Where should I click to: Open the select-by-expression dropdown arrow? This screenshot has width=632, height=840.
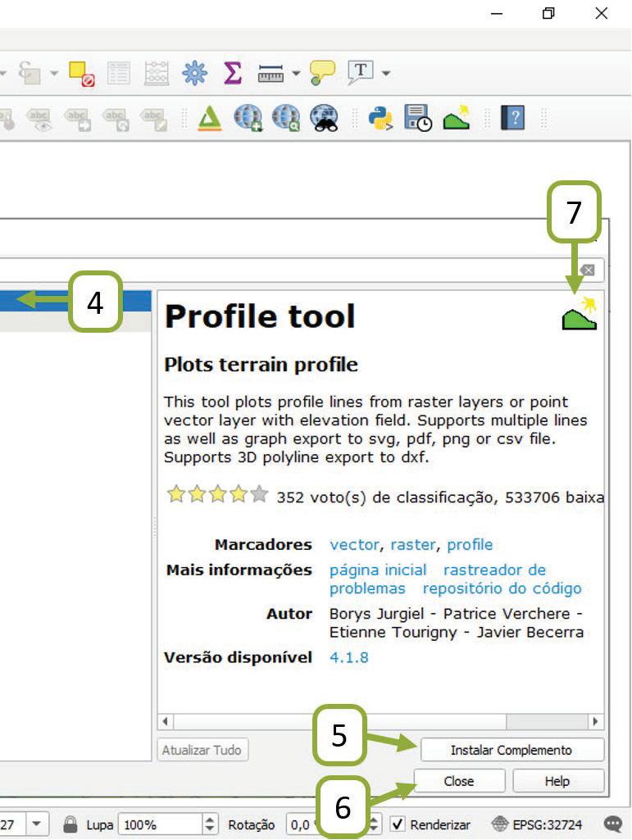tap(53, 73)
